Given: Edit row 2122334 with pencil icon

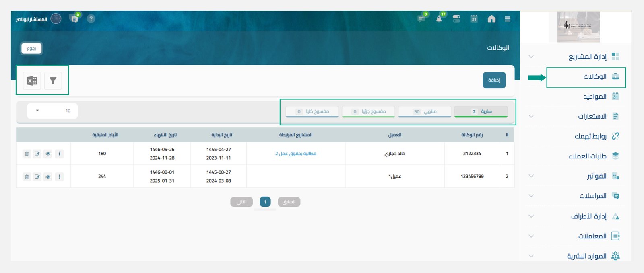Looking at the screenshot, I should pos(37,154).
